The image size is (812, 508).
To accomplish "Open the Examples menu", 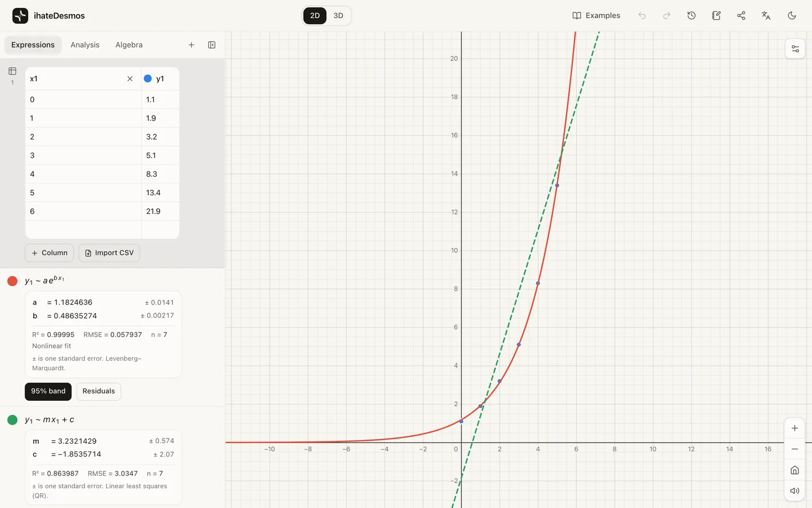I will click(596, 16).
